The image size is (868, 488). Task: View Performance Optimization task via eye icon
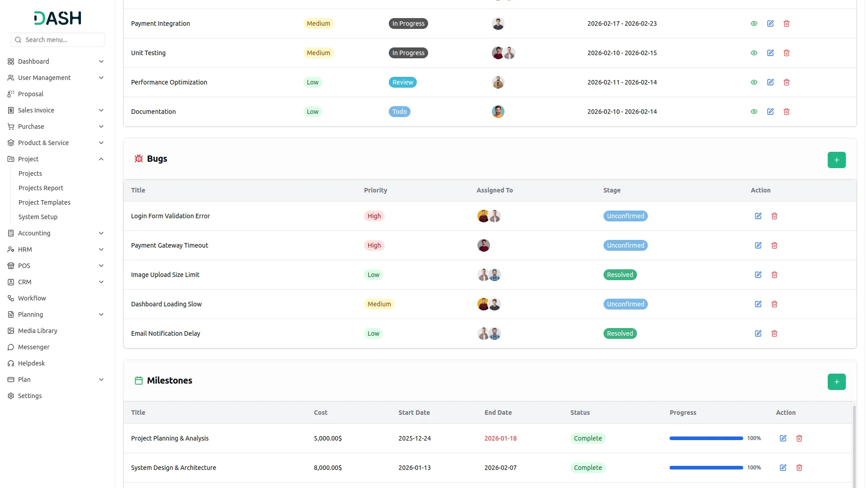click(x=754, y=82)
